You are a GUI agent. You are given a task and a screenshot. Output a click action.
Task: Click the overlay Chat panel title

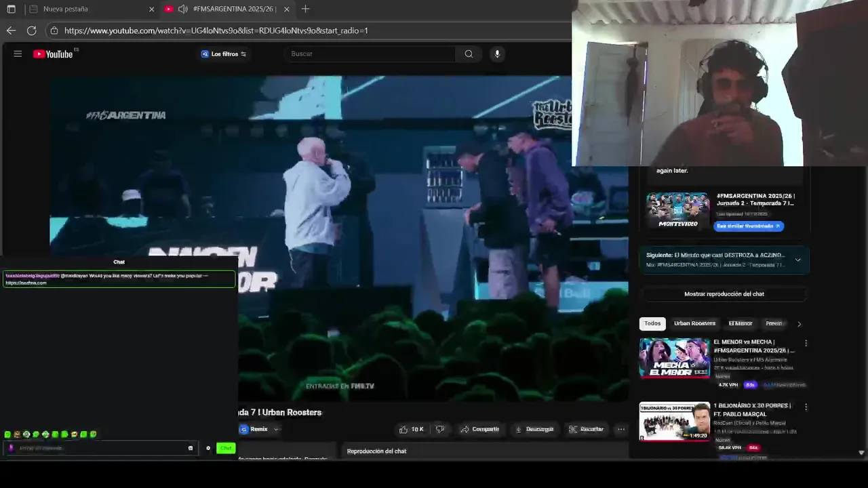click(x=119, y=262)
